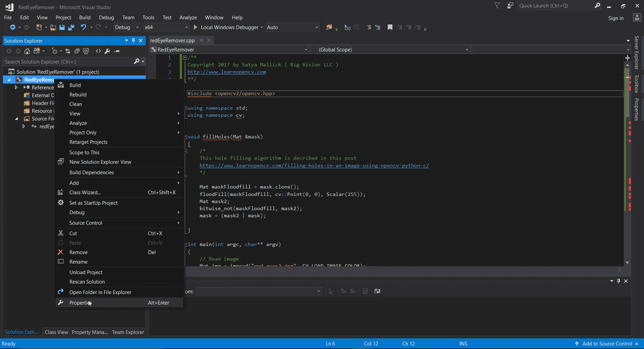This screenshot has height=349, width=644.
Task: Click the Pending Changes Filter clock icon
Action: coord(54,51)
